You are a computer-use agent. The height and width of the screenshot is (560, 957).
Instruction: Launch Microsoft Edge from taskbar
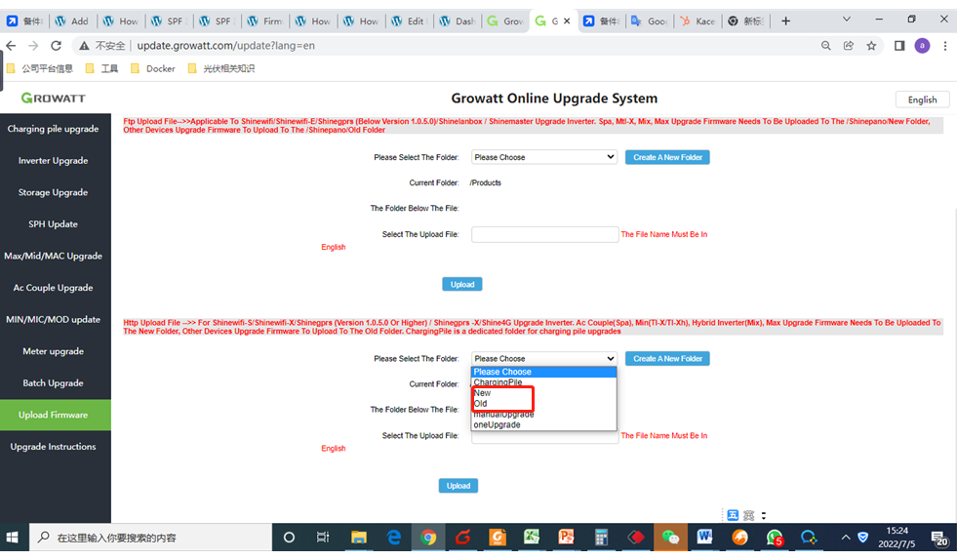394,538
